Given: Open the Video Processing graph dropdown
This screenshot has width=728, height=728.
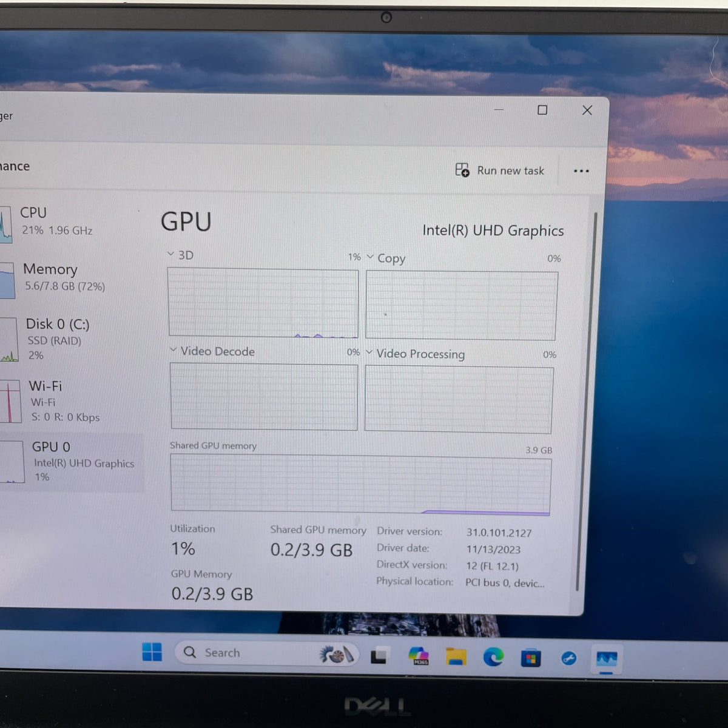Looking at the screenshot, I should [x=369, y=352].
